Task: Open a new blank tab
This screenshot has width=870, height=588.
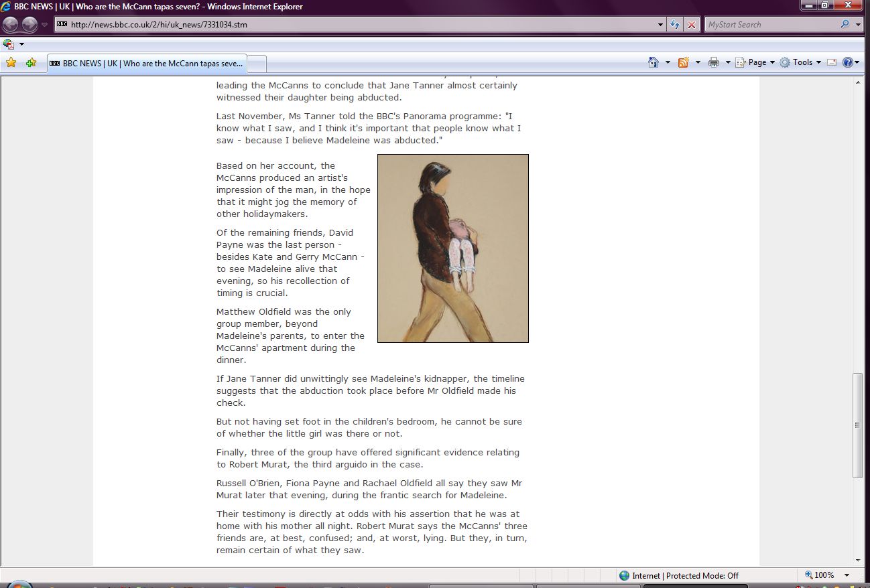Action: [x=257, y=64]
